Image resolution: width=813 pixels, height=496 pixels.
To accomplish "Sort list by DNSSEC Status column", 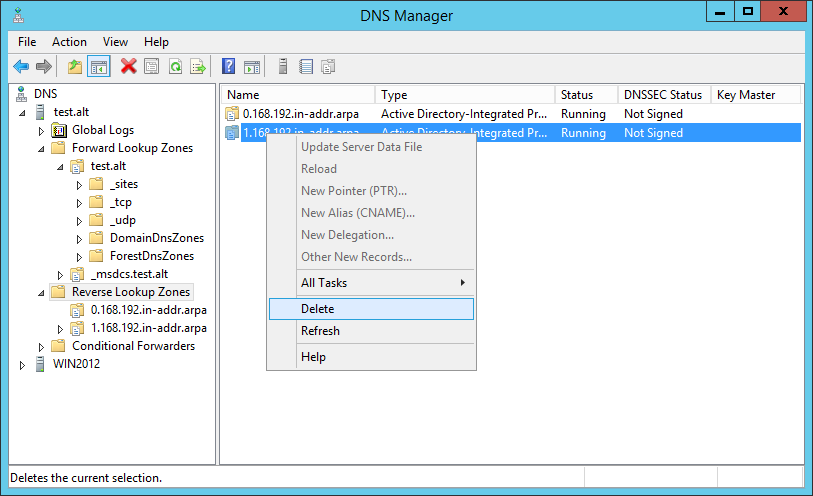I will pyautogui.click(x=662, y=95).
